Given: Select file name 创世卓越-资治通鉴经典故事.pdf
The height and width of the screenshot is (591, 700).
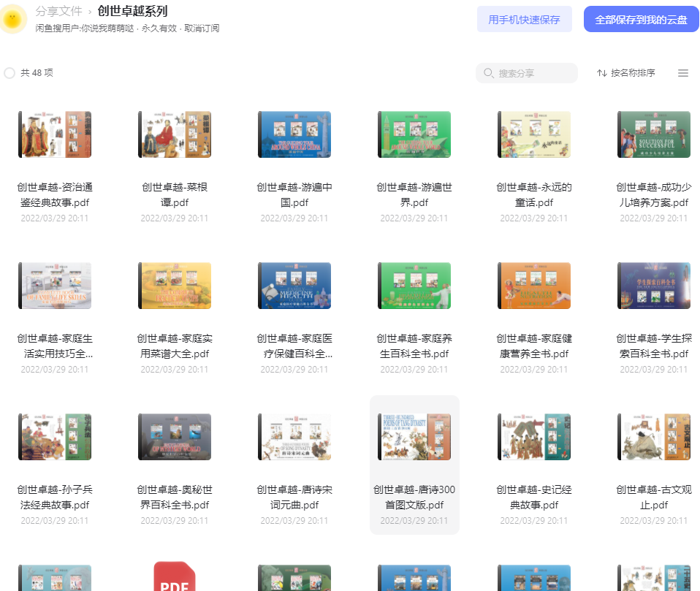Looking at the screenshot, I should click(x=55, y=194).
